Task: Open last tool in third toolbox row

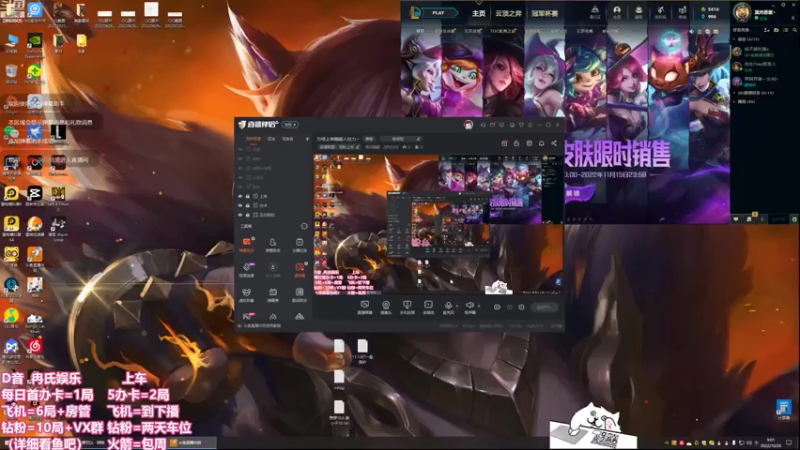Action: (x=299, y=294)
